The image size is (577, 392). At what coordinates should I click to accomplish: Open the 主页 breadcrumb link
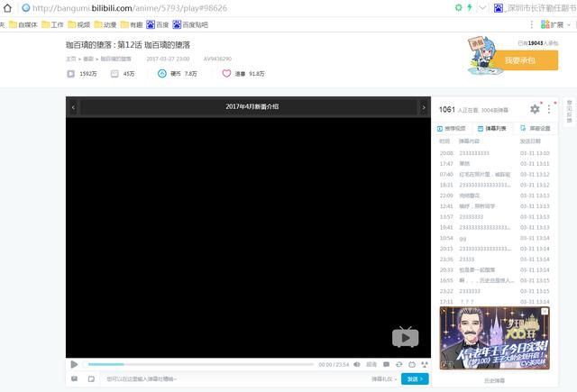pyautogui.click(x=70, y=59)
